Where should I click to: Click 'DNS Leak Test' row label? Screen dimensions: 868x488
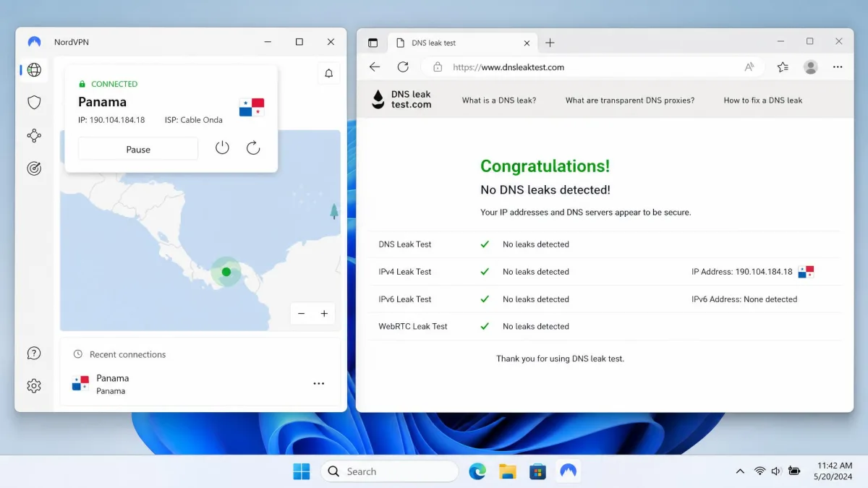405,244
